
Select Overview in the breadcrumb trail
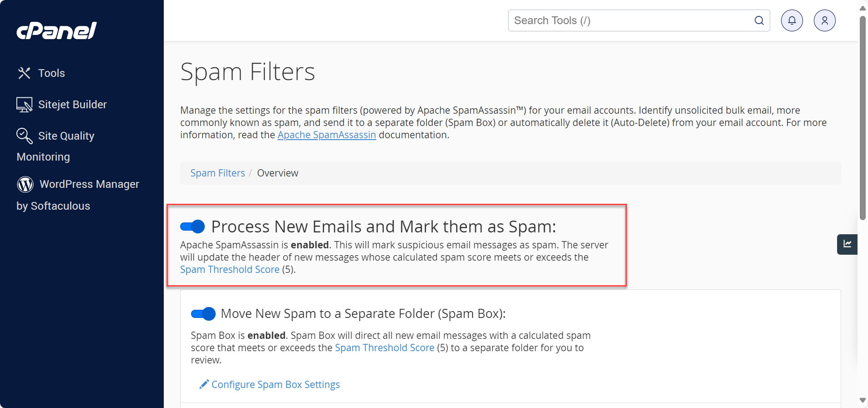pos(278,173)
